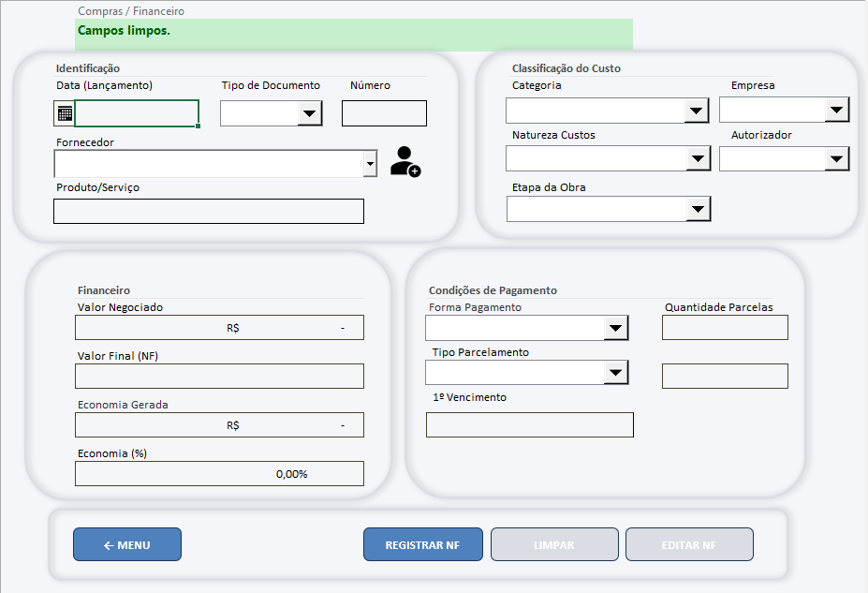This screenshot has width=868, height=593.
Task: Open the Categoria dropdown
Action: click(697, 111)
